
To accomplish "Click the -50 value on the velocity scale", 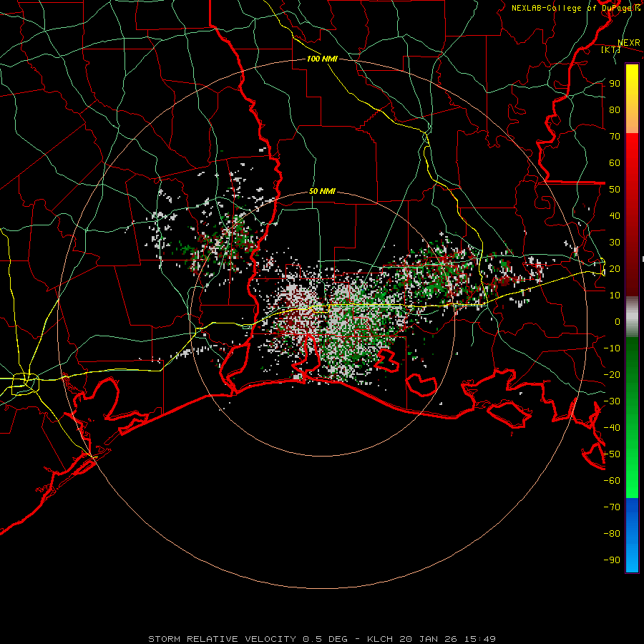I will pyautogui.click(x=612, y=454).
